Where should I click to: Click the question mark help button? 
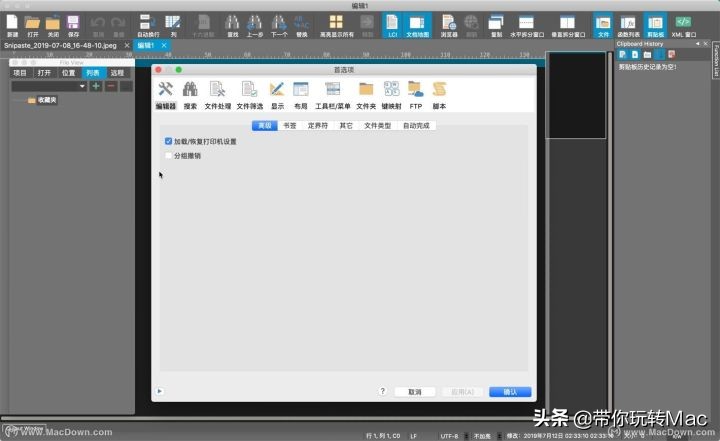(x=382, y=391)
